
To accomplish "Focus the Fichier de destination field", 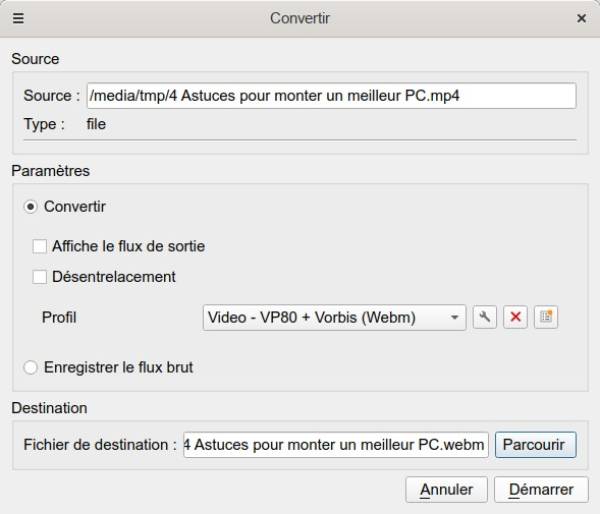I will tap(336, 444).
